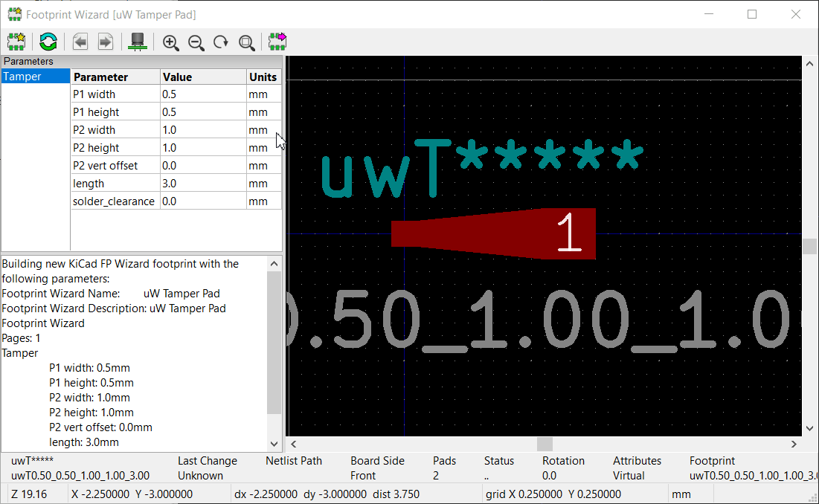This screenshot has width=819, height=504.
Task: Click the Value column header
Action: click(203, 77)
